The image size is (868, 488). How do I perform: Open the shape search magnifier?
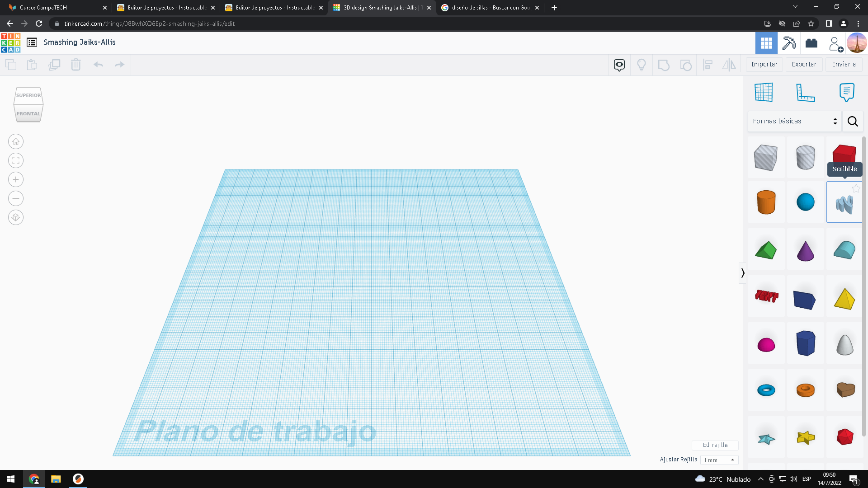853,121
